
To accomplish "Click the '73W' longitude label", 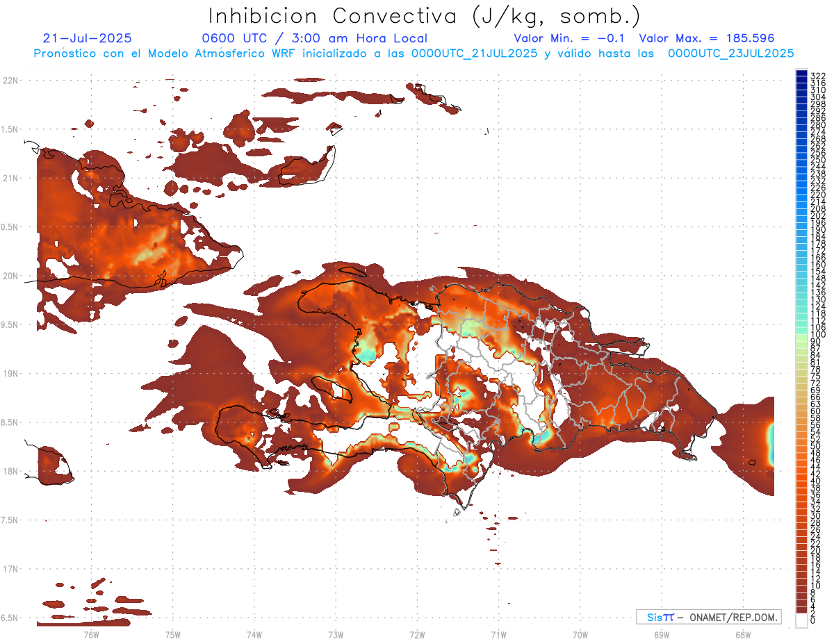I will click(x=336, y=634).
